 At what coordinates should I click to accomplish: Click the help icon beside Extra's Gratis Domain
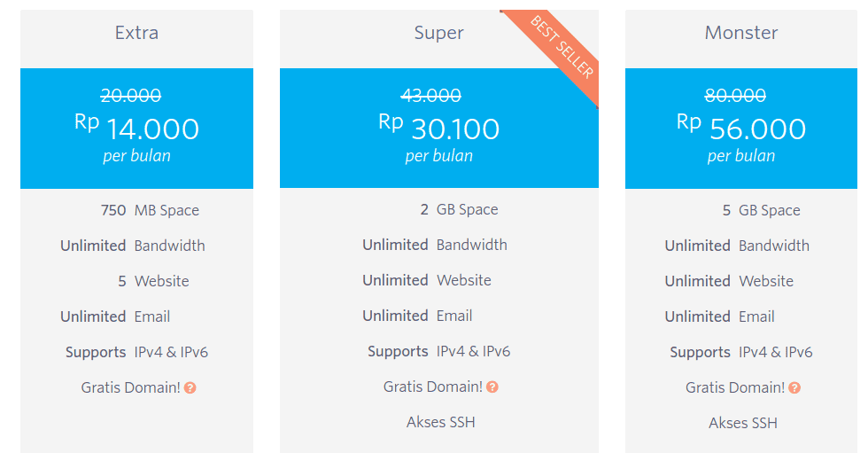[190, 388]
